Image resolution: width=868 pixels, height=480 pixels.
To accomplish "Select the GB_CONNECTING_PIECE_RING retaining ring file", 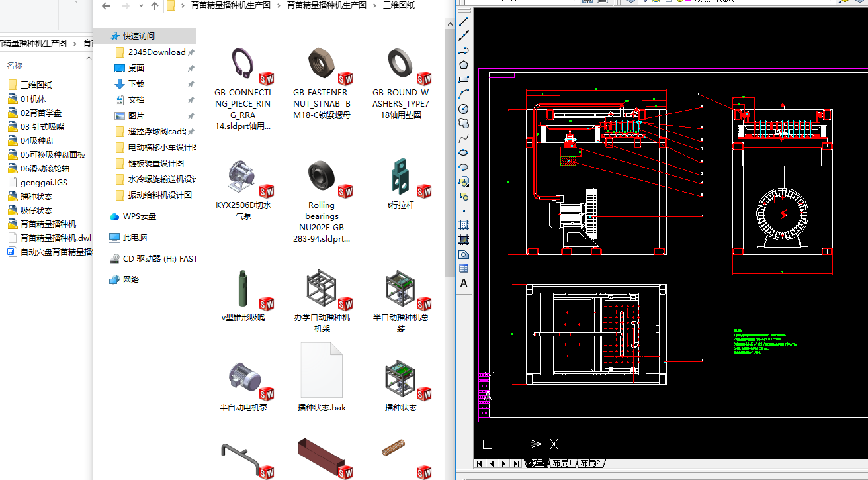I will [243, 89].
